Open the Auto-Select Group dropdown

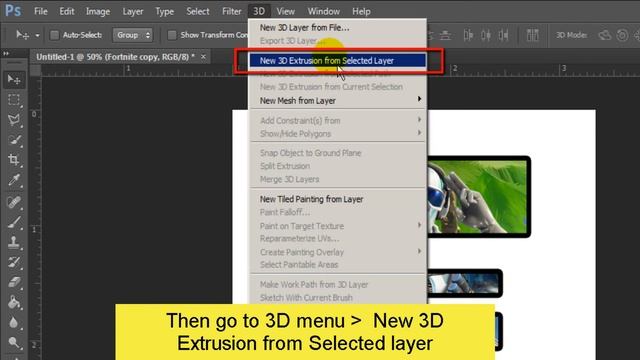[x=133, y=35]
